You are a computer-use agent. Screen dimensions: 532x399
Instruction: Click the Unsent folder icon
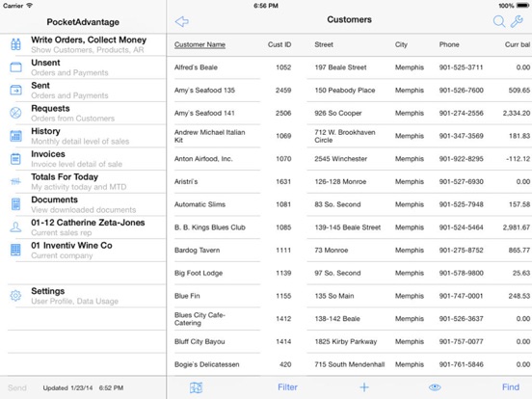pos(15,67)
